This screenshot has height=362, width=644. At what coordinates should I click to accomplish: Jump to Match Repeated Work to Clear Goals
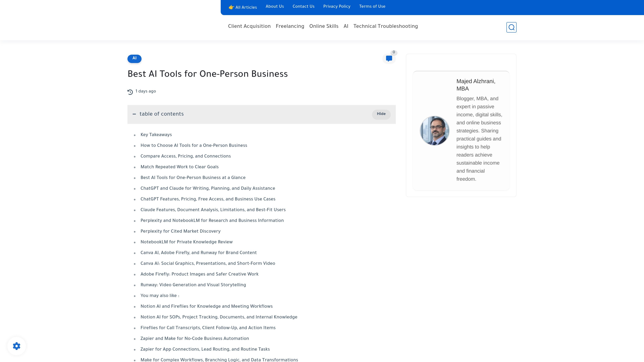(179, 167)
